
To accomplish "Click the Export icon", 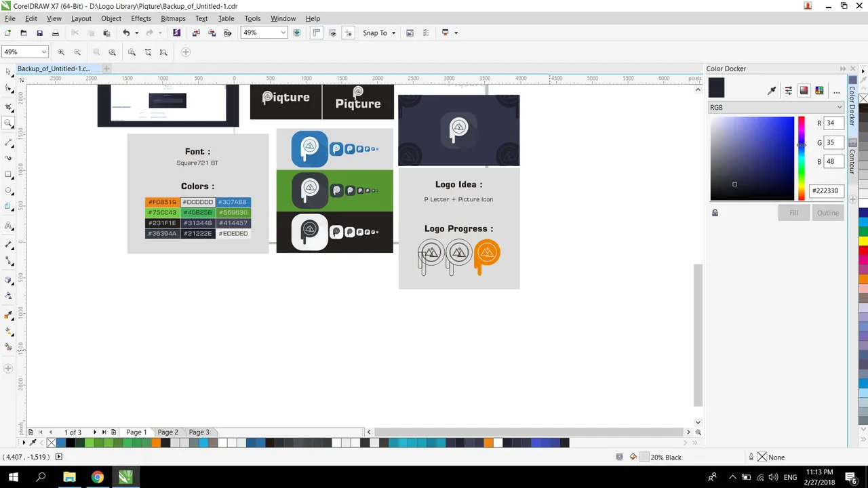I will pos(212,33).
